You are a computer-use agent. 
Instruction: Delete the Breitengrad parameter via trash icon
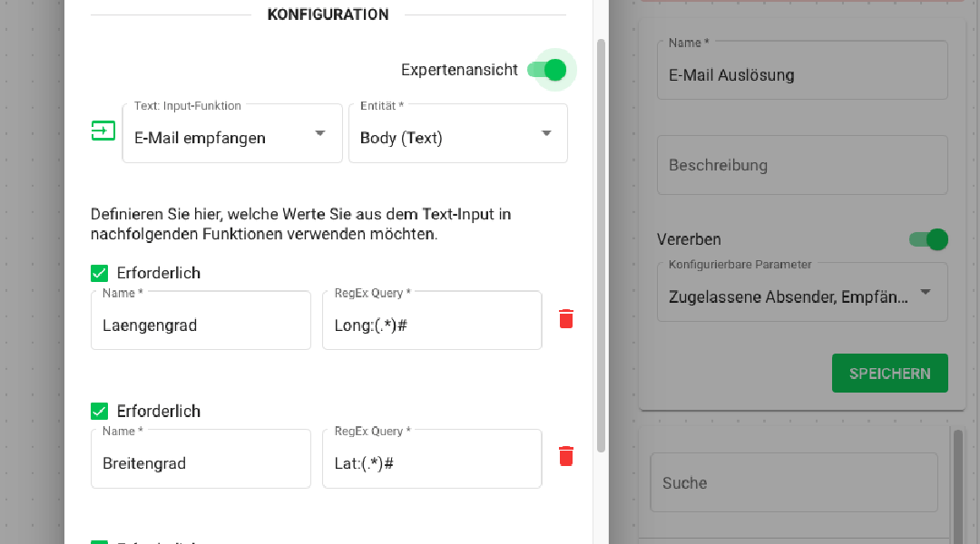pyautogui.click(x=565, y=457)
